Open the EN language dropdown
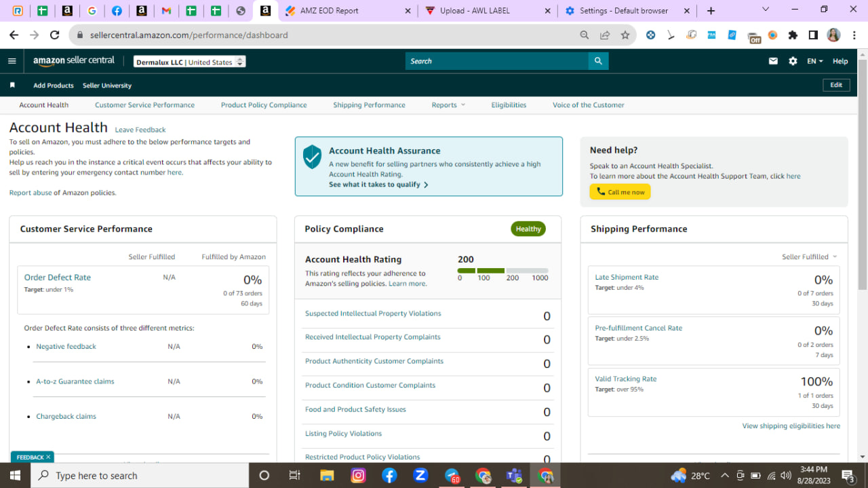 coord(814,61)
